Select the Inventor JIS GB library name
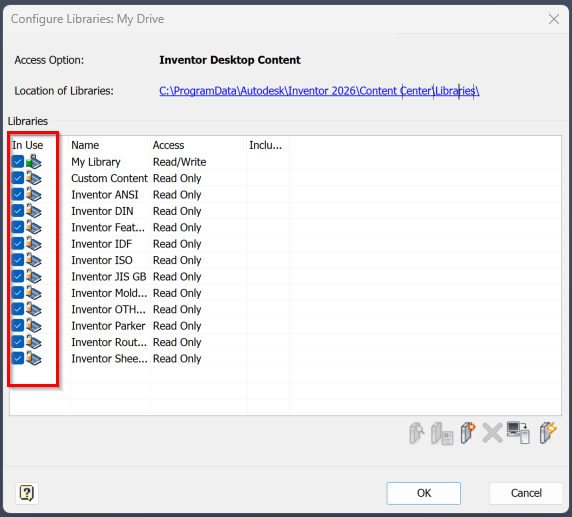This screenshot has width=572, height=517. (x=109, y=277)
